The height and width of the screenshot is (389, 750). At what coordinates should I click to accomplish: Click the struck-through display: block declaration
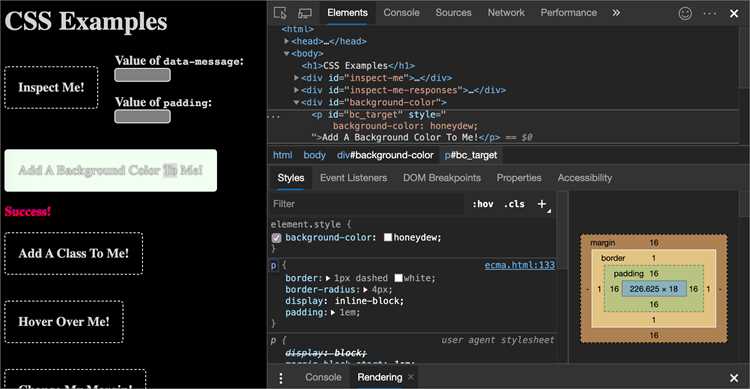[x=326, y=353]
